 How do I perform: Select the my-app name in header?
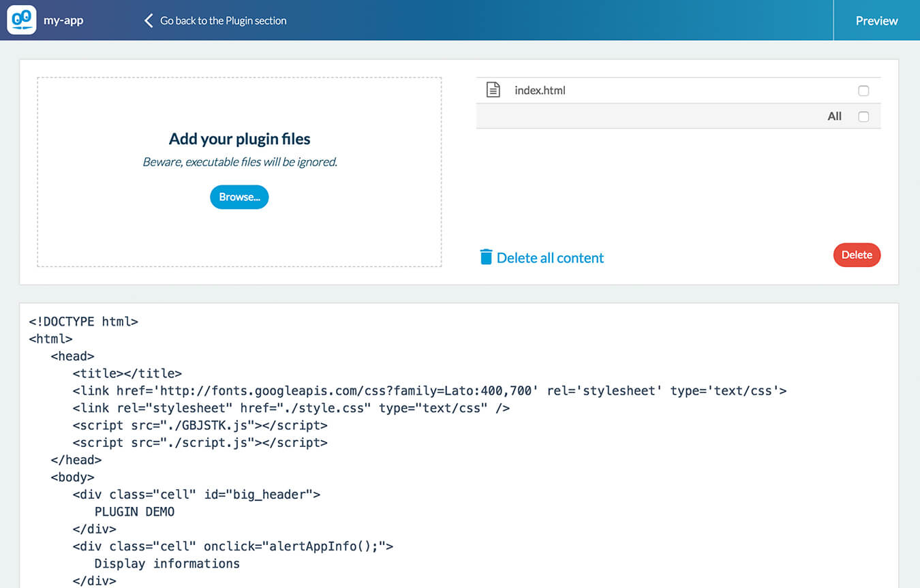(x=63, y=20)
